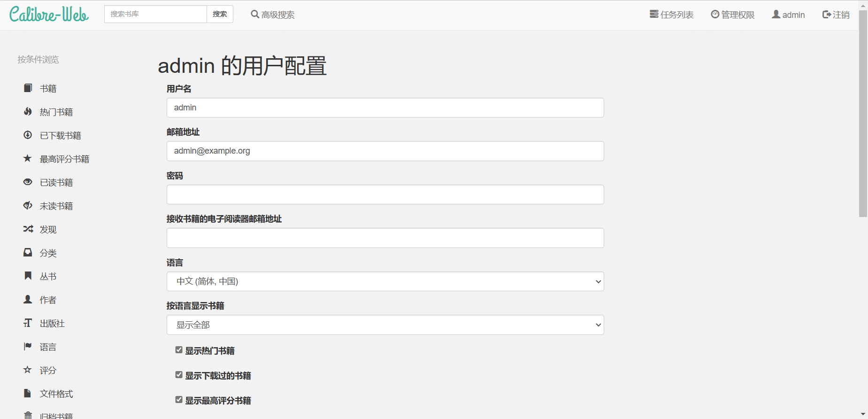The image size is (868, 419).
Task: Click the 作者 person icon
Action: [x=28, y=299]
